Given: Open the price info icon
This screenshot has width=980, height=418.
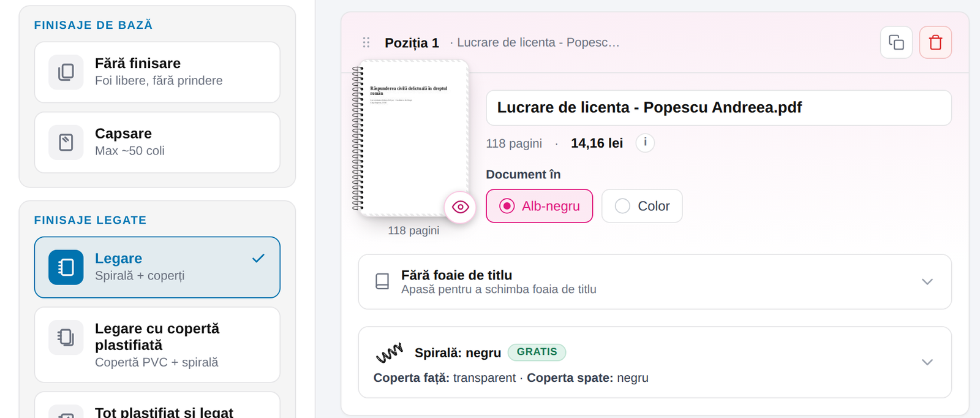Looking at the screenshot, I should tap(645, 143).
